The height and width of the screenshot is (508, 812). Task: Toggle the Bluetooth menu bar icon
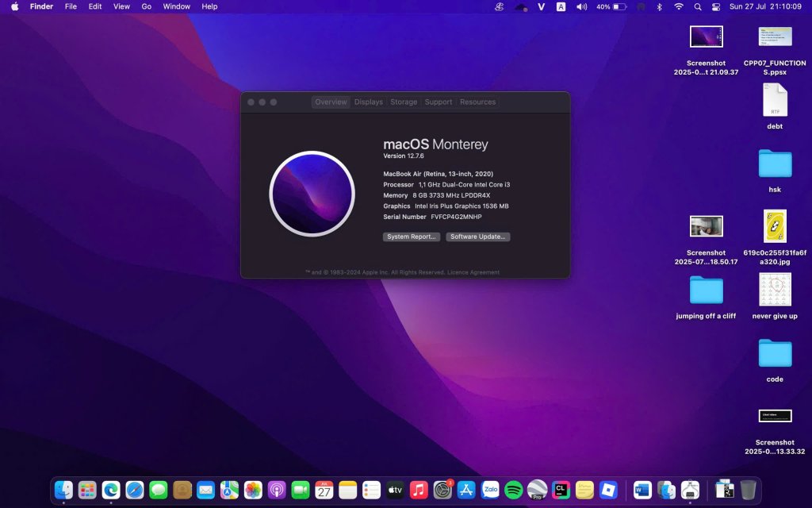(x=660, y=6)
